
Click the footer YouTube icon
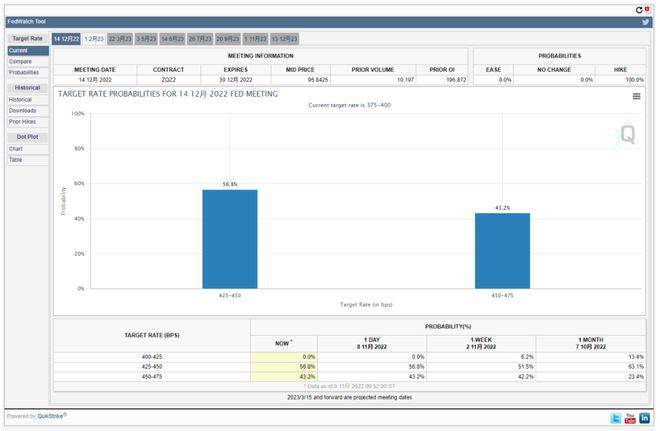click(x=630, y=417)
